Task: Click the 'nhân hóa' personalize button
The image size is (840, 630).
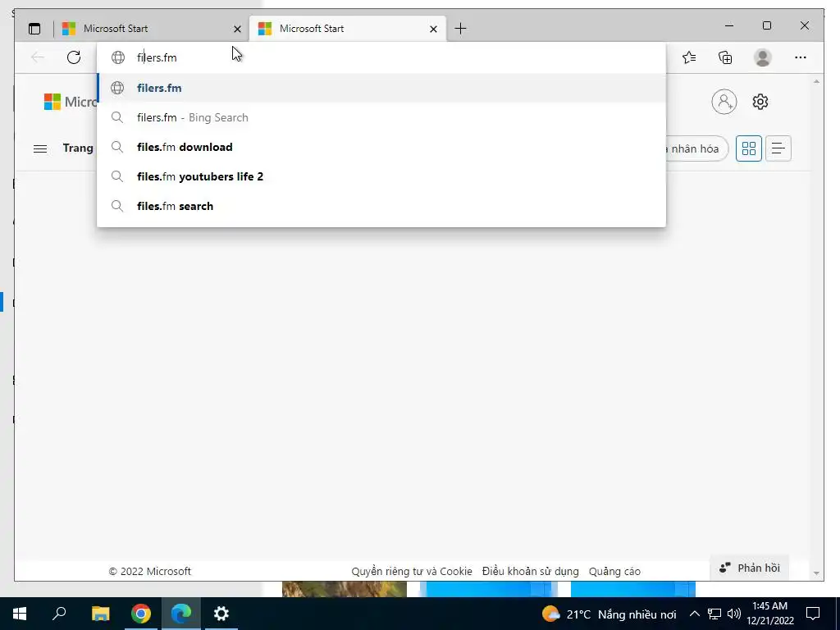Action: coord(697,148)
